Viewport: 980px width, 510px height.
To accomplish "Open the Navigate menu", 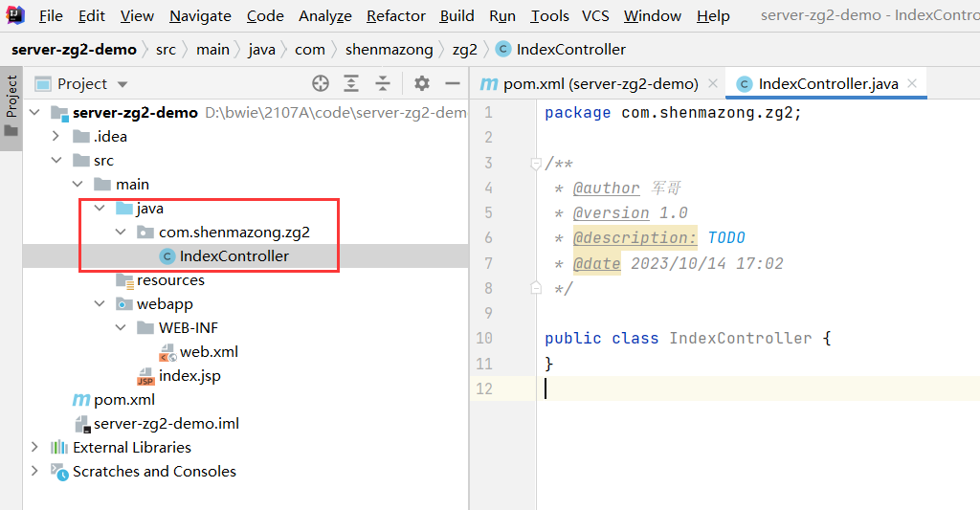I will [x=200, y=15].
